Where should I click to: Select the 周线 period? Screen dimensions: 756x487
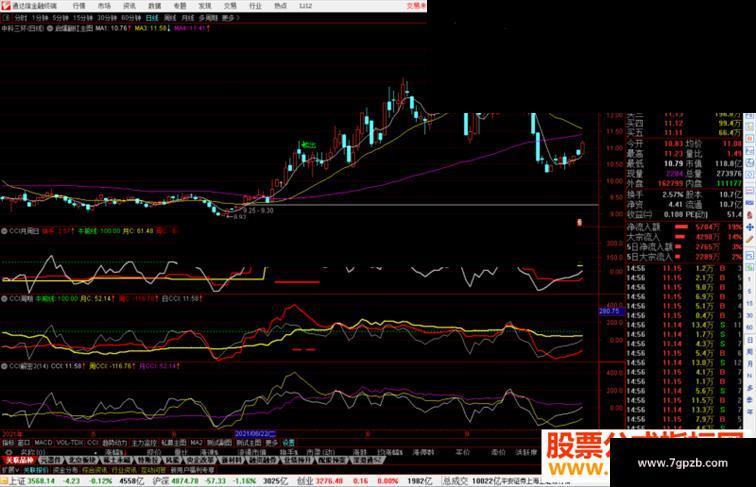click(x=170, y=18)
